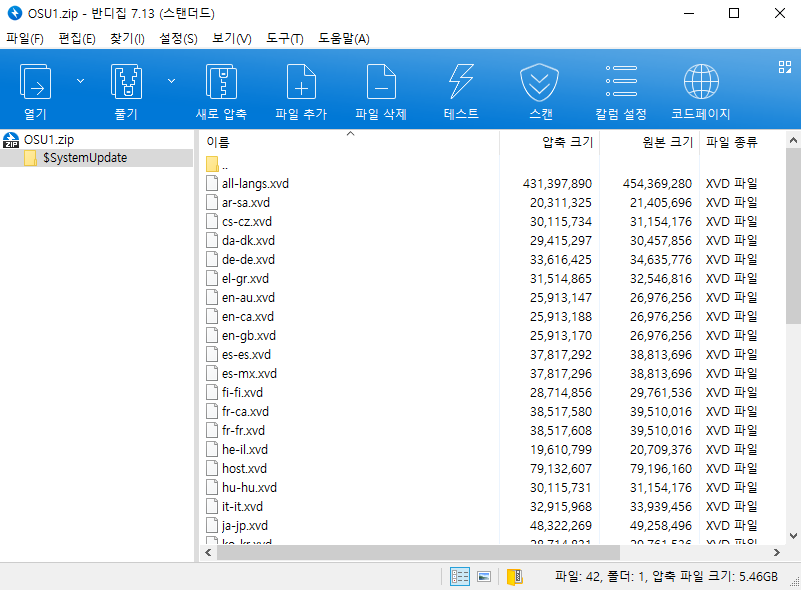Select file hu-hu.xvd
The image size is (801, 590).
pos(249,488)
